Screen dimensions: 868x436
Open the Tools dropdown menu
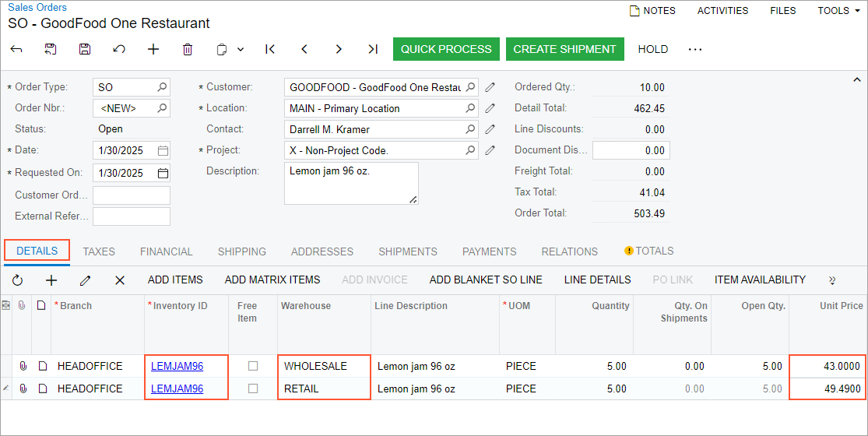click(838, 11)
